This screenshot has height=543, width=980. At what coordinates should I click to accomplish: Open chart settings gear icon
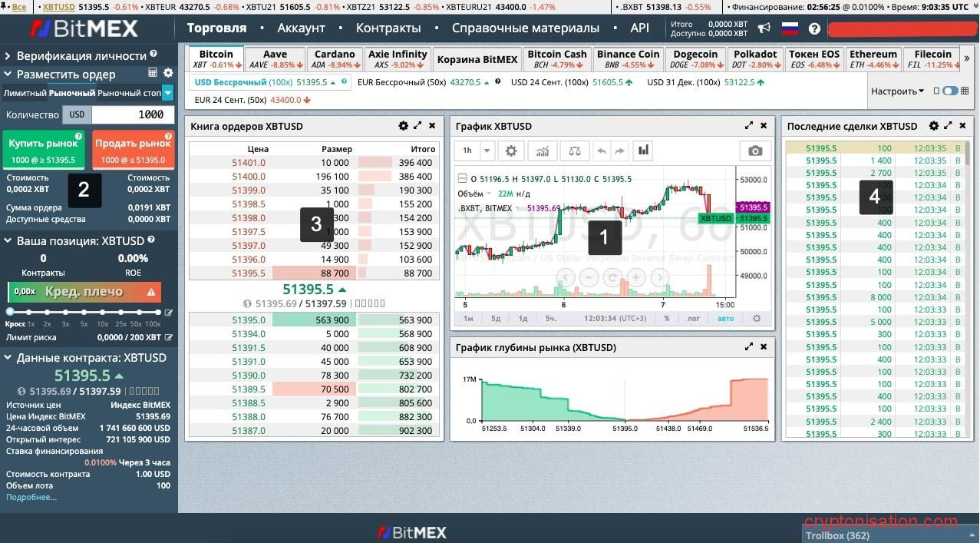tap(511, 151)
